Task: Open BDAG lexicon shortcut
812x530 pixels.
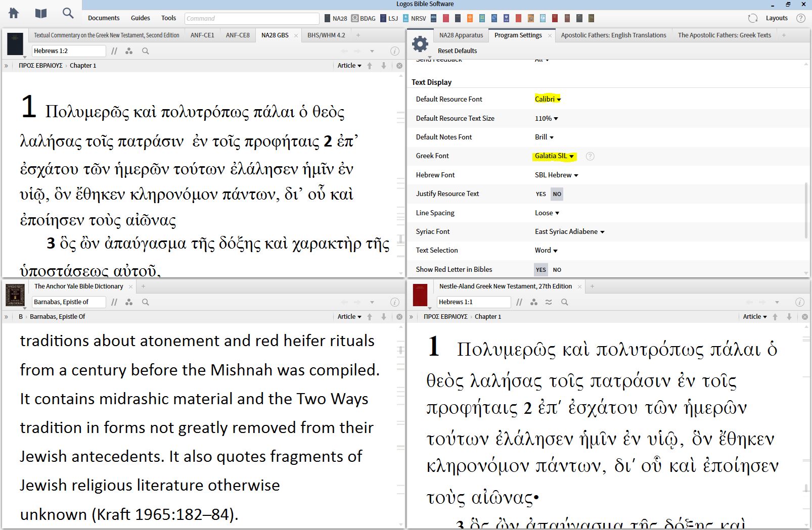Action: coord(364,18)
